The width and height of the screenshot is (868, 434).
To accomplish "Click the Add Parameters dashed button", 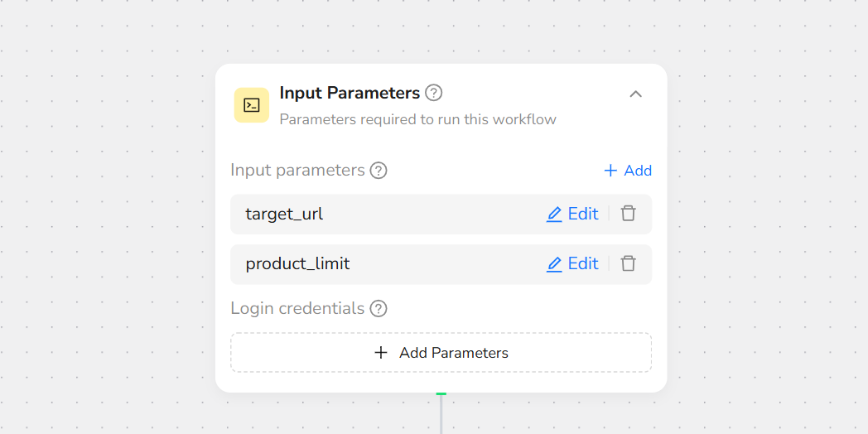I will (x=441, y=353).
